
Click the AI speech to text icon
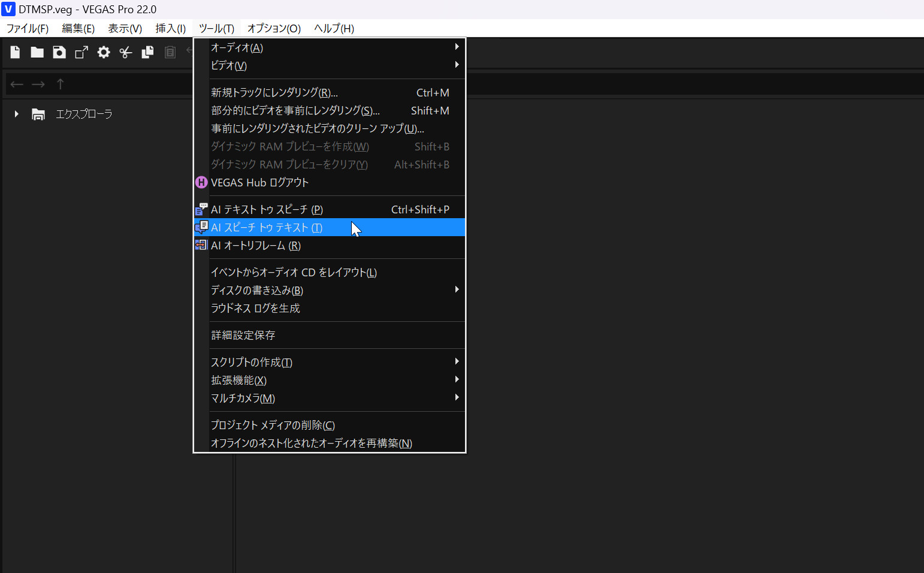(201, 227)
